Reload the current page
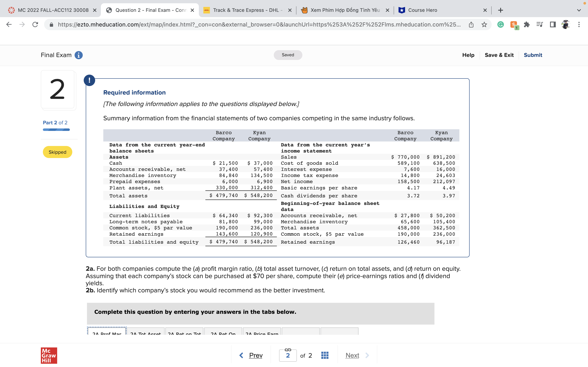Image resolution: width=588 pixels, height=367 pixels. pyautogui.click(x=35, y=24)
